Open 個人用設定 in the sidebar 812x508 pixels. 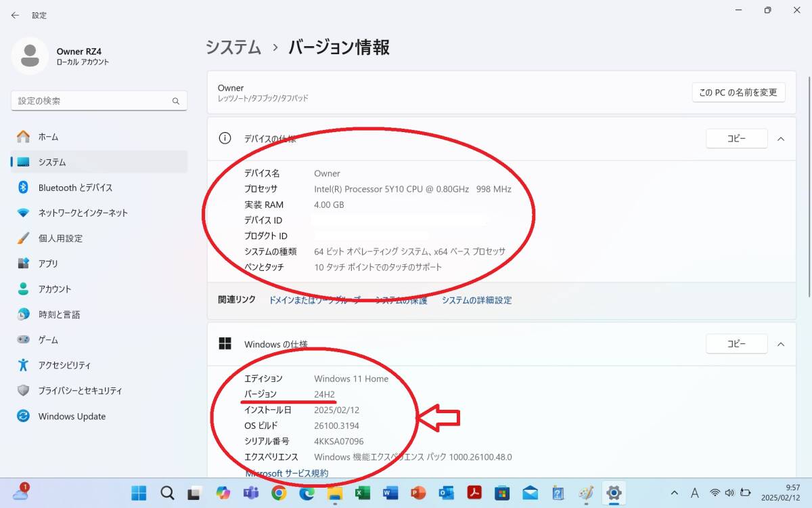click(99, 238)
